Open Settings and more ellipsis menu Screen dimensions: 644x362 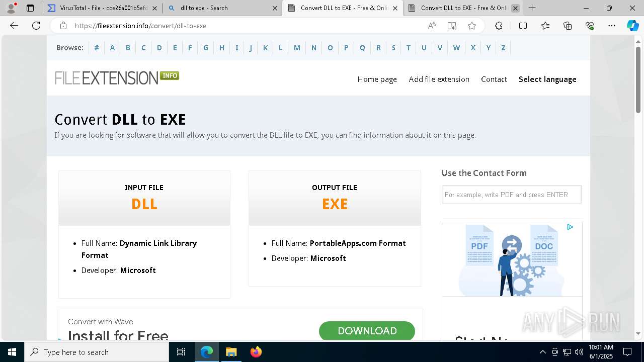tap(612, 26)
